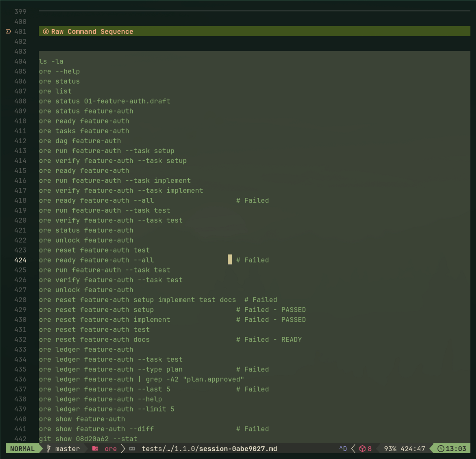Toggle the Raw Command Sequence fold closed
Viewport: 476px width, 459px height.
coord(8,31)
